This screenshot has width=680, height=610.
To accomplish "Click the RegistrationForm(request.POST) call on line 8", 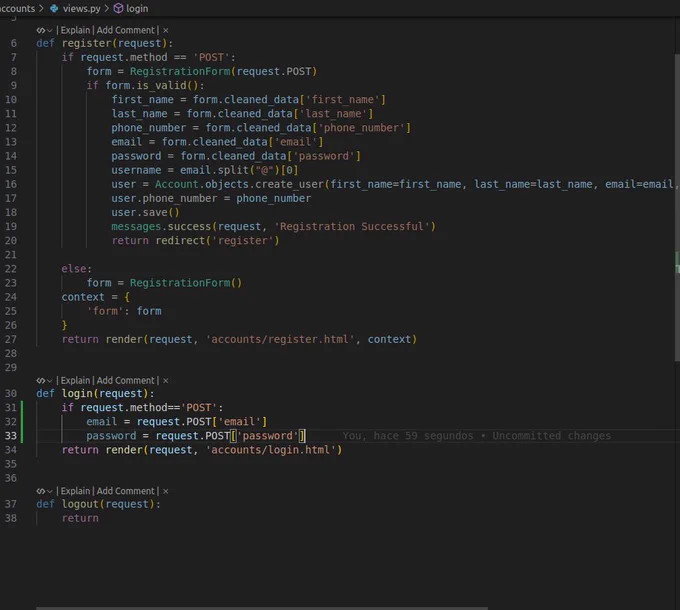I will click(223, 72).
